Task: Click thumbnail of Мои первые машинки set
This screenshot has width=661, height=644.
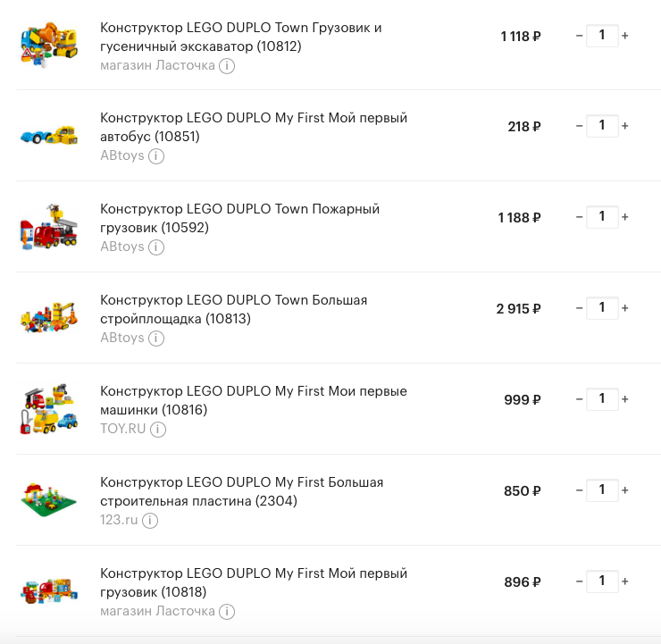Action: (48, 408)
